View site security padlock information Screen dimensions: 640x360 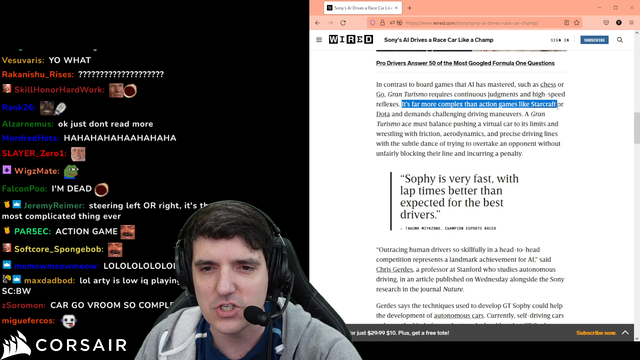coord(382,23)
